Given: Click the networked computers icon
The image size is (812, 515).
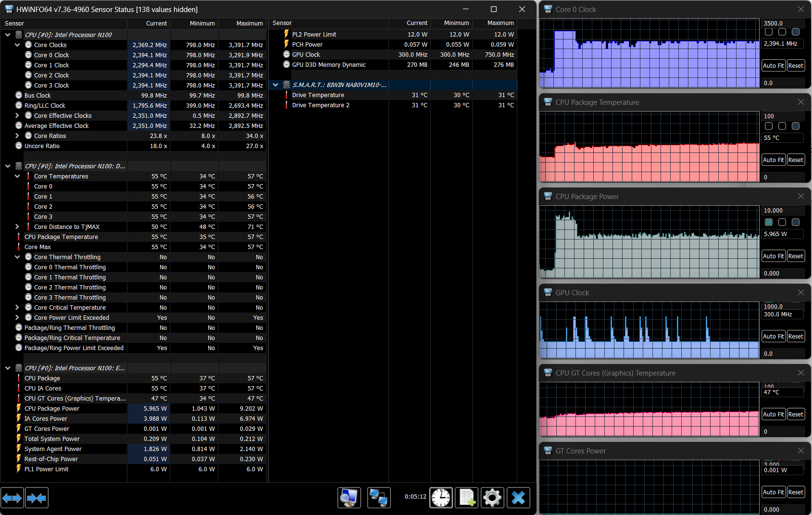Looking at the screenshot, I should point(379,497).
